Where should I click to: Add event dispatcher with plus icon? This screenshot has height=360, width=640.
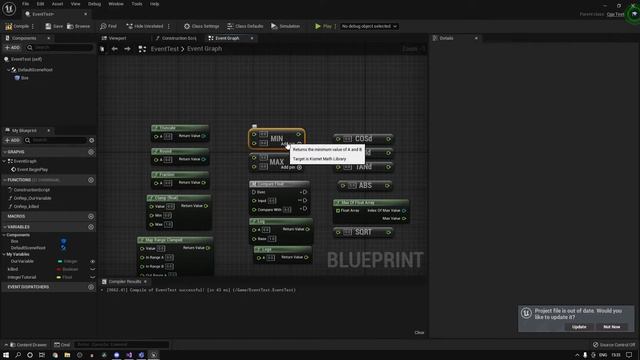(91, 287)
